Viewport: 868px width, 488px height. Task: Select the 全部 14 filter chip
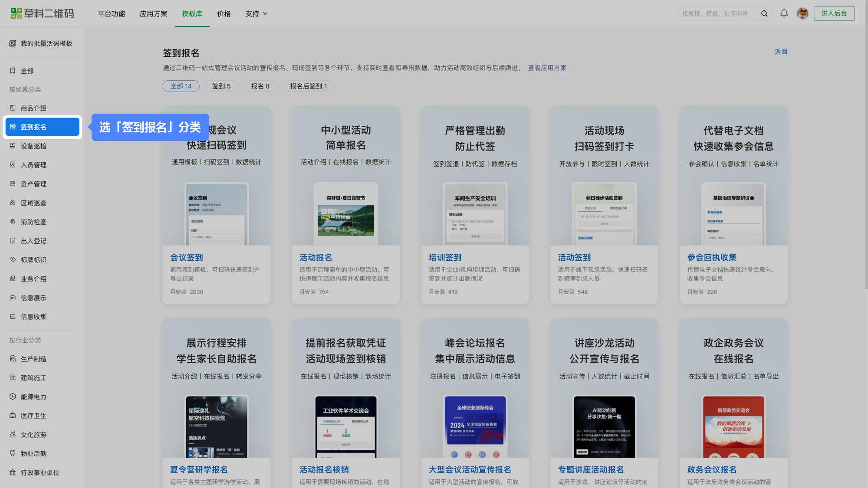click(x=181, y=86)
